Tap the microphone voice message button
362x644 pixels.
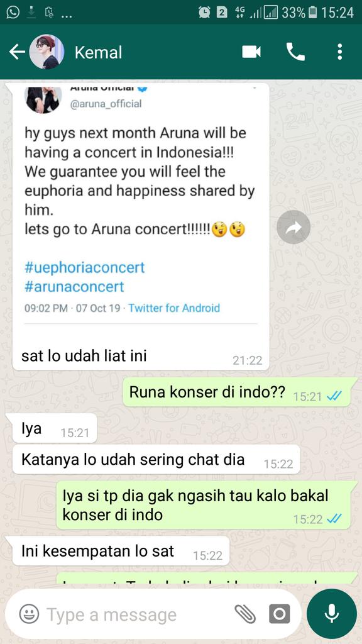(x=331, y=614)
